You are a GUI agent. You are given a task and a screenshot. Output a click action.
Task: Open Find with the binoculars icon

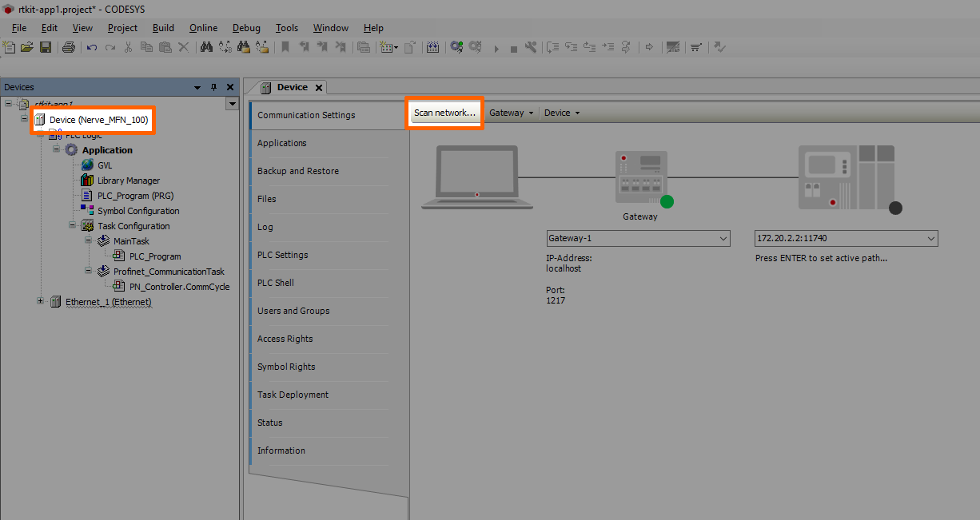[206, 47]
